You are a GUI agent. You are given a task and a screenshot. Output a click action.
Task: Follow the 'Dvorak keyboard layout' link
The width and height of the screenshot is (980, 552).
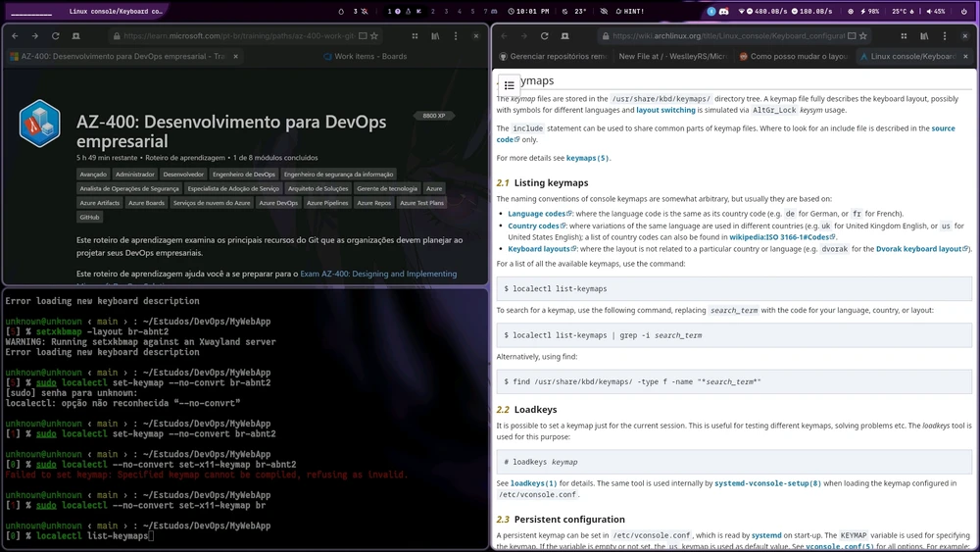(918, 249)
